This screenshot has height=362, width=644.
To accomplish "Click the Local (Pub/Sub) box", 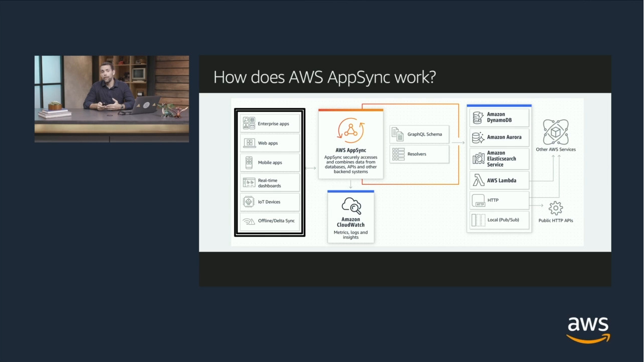I will [498, 220].
